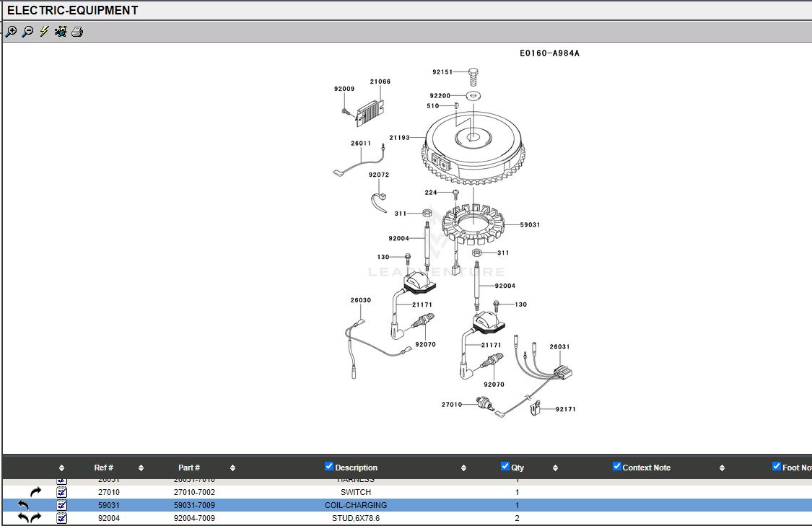Select part number 92004-7009
The height and width of the screenshot is (526, 812).
click(194, 518)
